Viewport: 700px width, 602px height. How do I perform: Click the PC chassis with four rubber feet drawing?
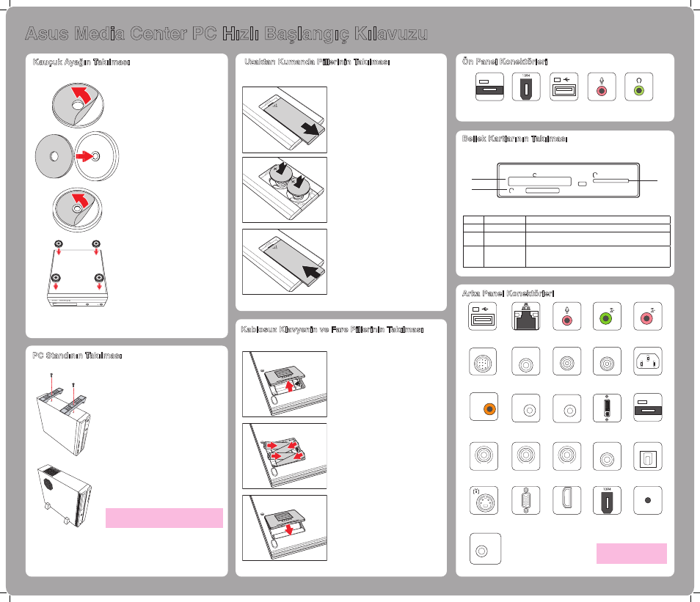tap(78, 274)
